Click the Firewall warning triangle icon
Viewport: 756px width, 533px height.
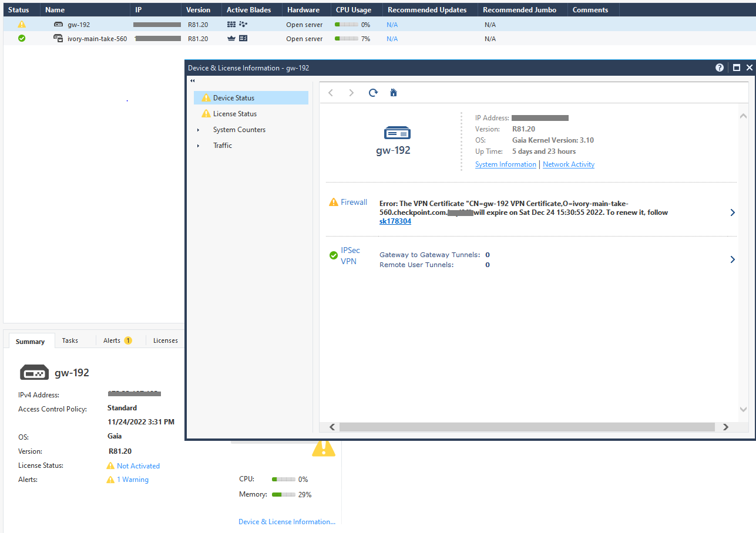coord(334,202)
